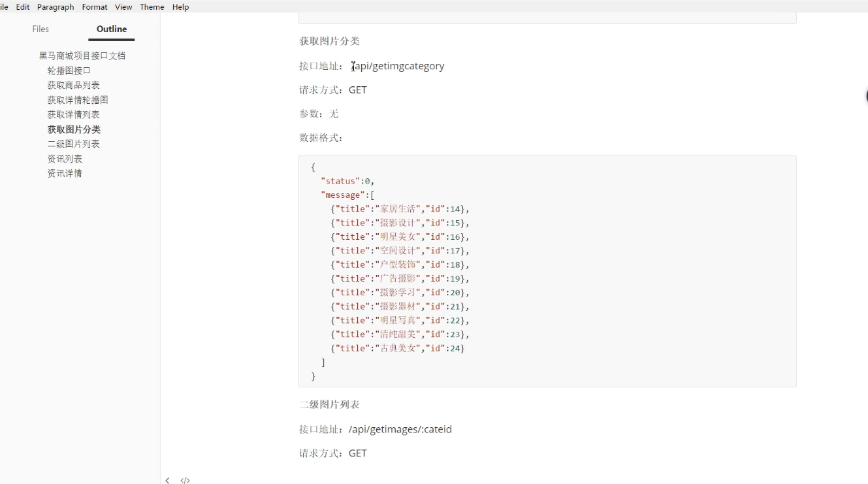Jump to 资讯详情 in outline

point(65,173)
